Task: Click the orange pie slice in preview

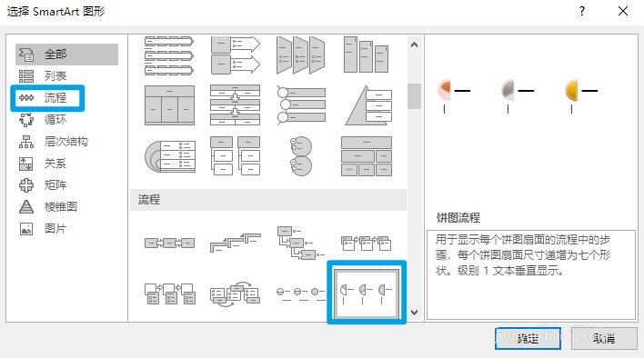Action: pyautogui.click(x=445, y=87)
